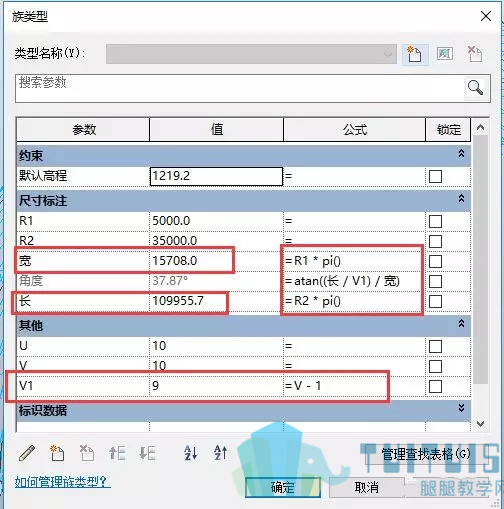504x509 pixels.
Task: Select the 宽 parameter name
Action: tap(83, 261)
